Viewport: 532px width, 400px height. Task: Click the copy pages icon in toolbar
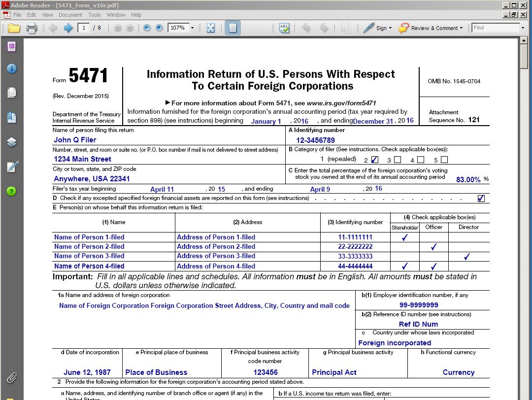(x=346, y=28)
